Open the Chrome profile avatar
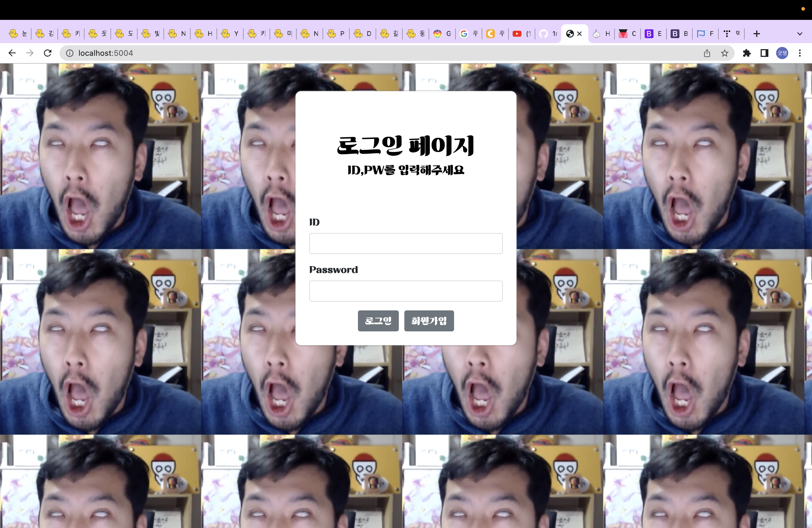The width and height of the screenshot is (812, 528). click(782, 53)
